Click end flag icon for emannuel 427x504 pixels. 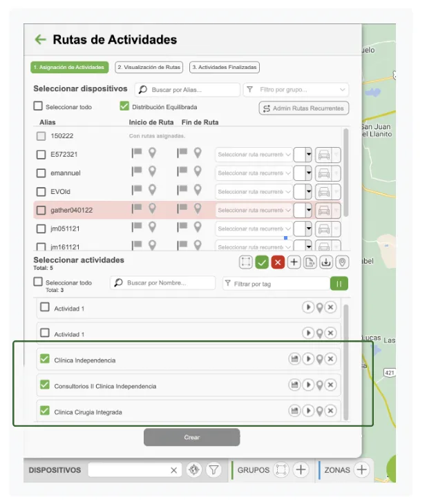182,171
